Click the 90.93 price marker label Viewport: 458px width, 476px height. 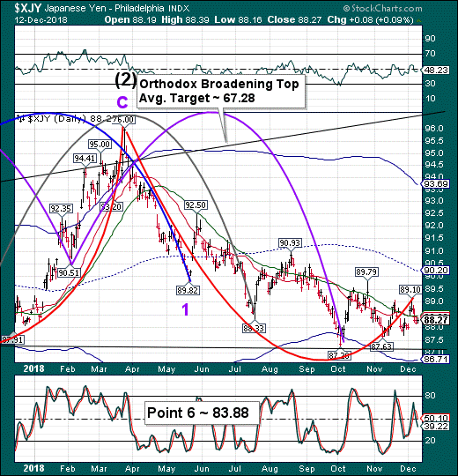tap(290, 243)
